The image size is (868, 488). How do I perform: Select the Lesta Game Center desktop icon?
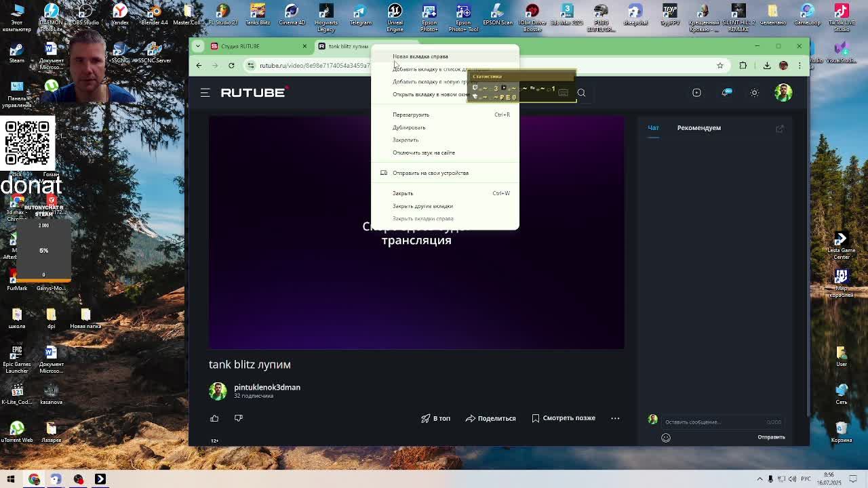click(x=842, y=246)
